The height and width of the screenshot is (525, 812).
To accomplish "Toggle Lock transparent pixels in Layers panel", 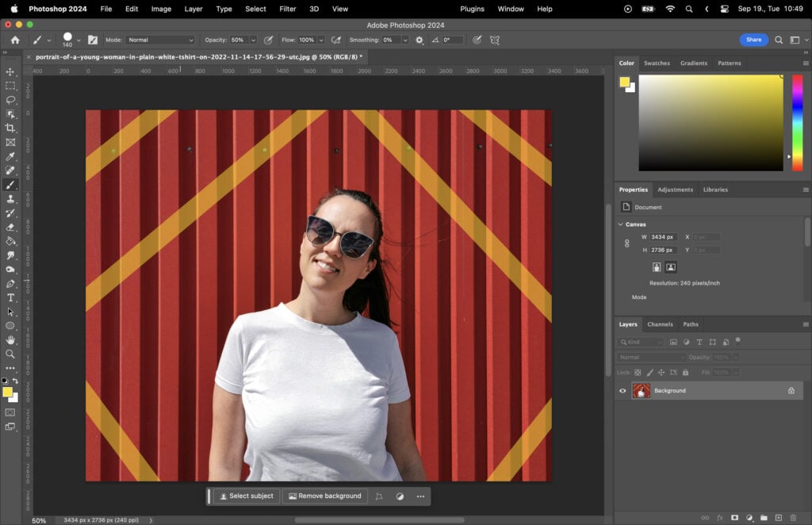I will [x=637, y=371].
